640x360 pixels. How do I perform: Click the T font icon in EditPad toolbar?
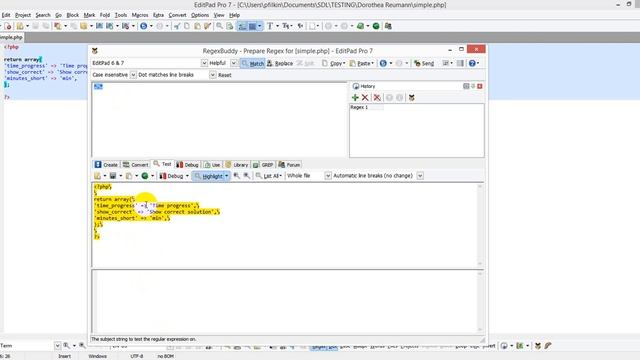pyautogui.click(x=270, y=26)
